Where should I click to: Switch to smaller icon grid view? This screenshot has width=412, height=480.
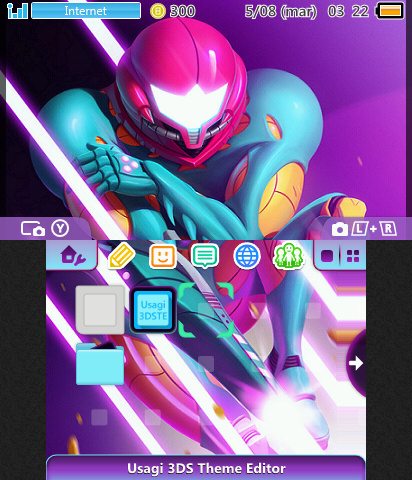tap(353, 256)
